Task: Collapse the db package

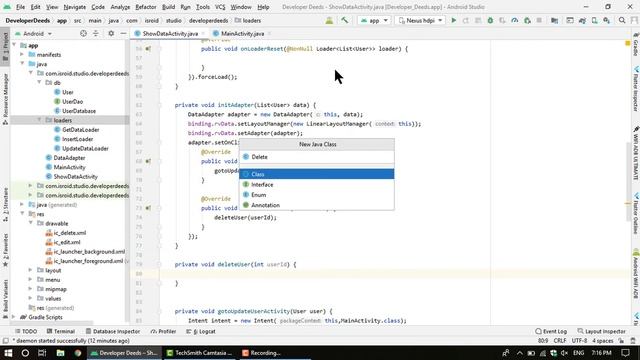Action: (40, 83)
